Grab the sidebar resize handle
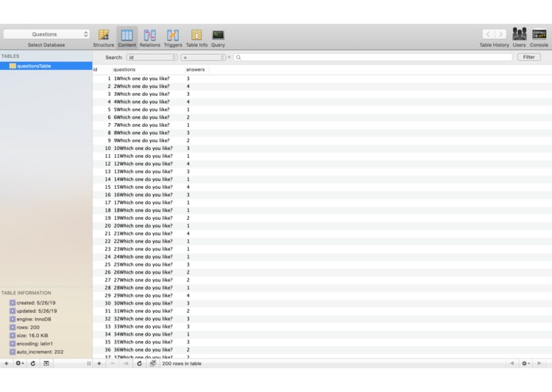The height and width of the screenshot is (392, 552). pos(89,363)
